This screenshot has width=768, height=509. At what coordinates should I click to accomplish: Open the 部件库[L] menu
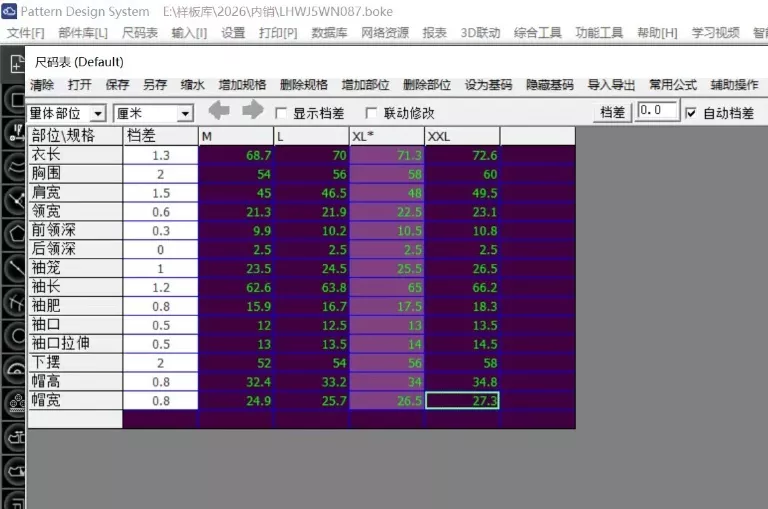pyautogui.click(x=83, y=33)
